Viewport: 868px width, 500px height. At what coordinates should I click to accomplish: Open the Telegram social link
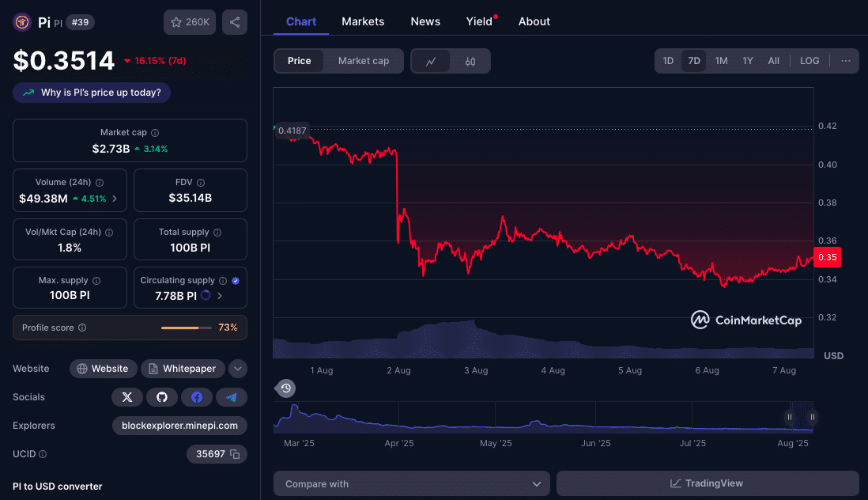point(232,397)
